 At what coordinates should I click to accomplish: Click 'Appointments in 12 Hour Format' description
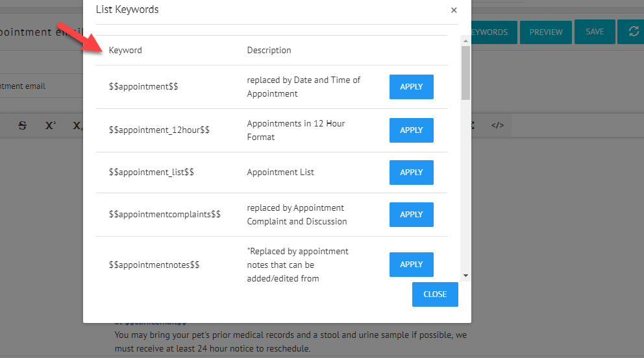pyautogui.click(x=296, y=130)
